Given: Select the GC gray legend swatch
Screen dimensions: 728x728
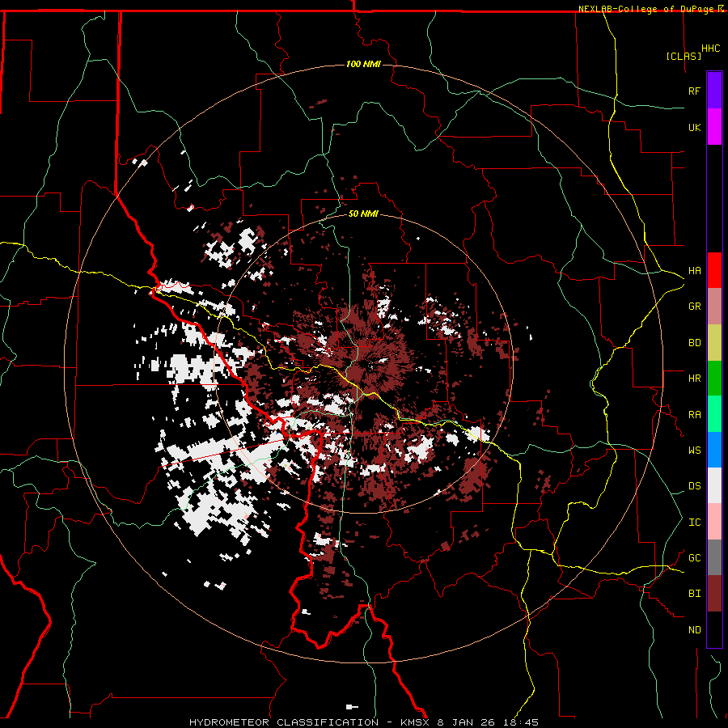Looking at the screenshot, I should (714, 557).
